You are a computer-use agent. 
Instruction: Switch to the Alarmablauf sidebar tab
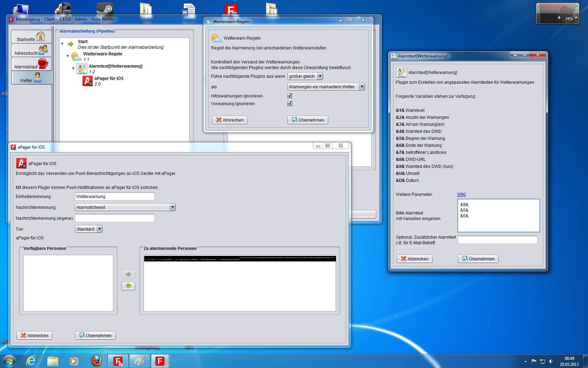pyautogui.click(x=31, y=64)
